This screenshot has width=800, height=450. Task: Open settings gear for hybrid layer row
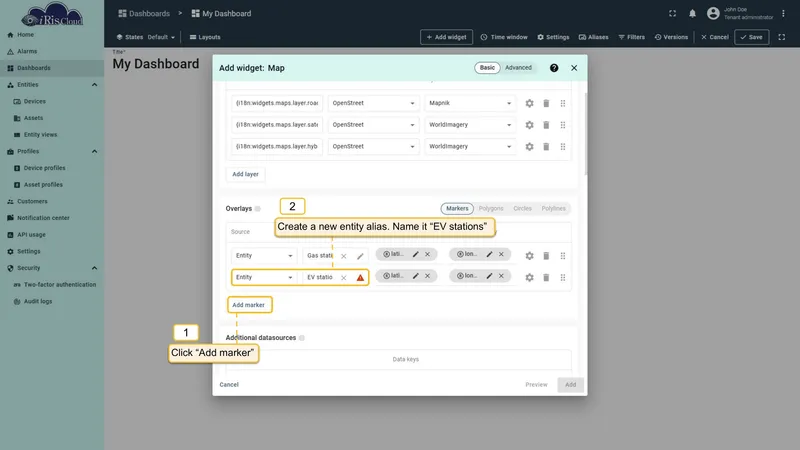click(x=529, y=146)
